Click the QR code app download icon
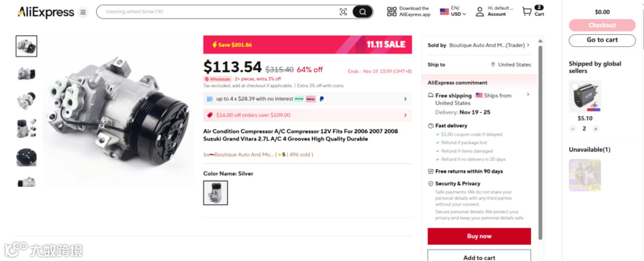Viewport: 644px width, 261px height. pos(391,11)
